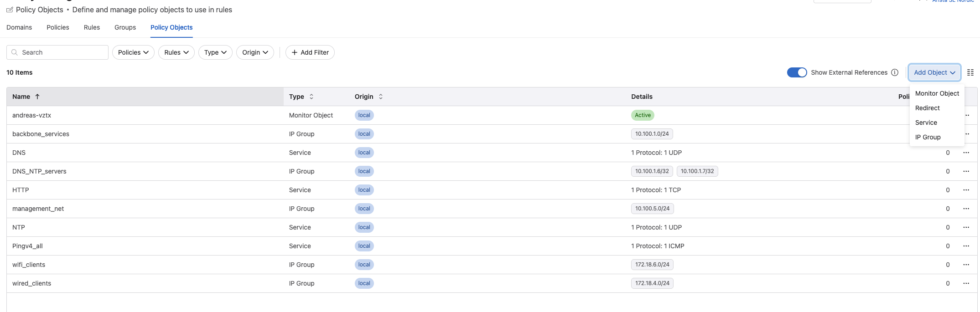Image resolution: width=980 pixels, height=312 pixels.
Task: Open the Origin filter dropdown
Action: coord(255,52)
